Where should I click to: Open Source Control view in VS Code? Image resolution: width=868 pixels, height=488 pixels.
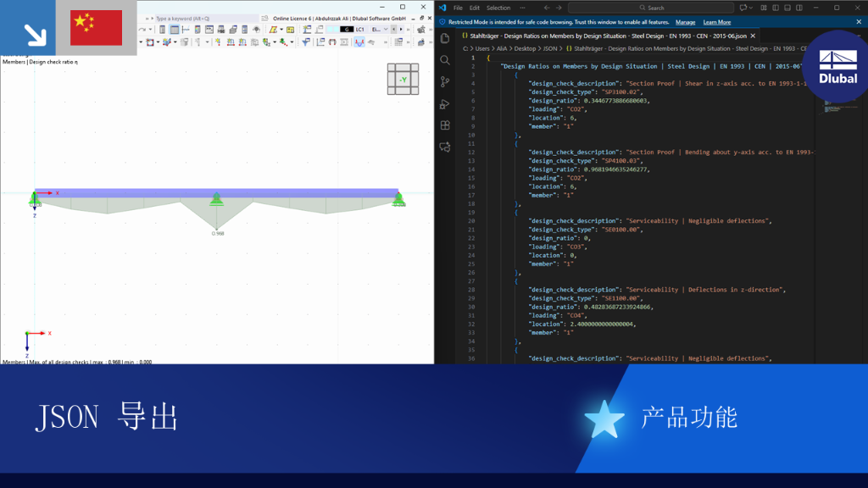445,82
